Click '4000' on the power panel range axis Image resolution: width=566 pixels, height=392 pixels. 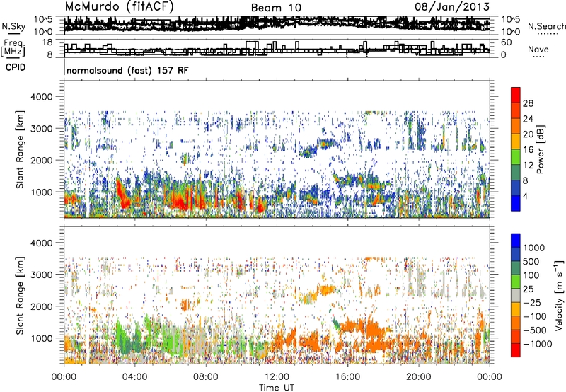point(41,97)
